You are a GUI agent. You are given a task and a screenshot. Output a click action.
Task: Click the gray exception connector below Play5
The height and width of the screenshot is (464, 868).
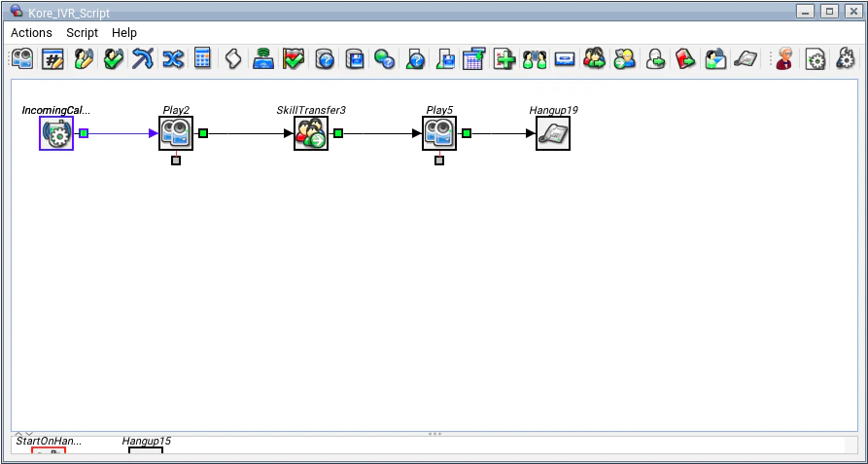(x=439, y=161)
